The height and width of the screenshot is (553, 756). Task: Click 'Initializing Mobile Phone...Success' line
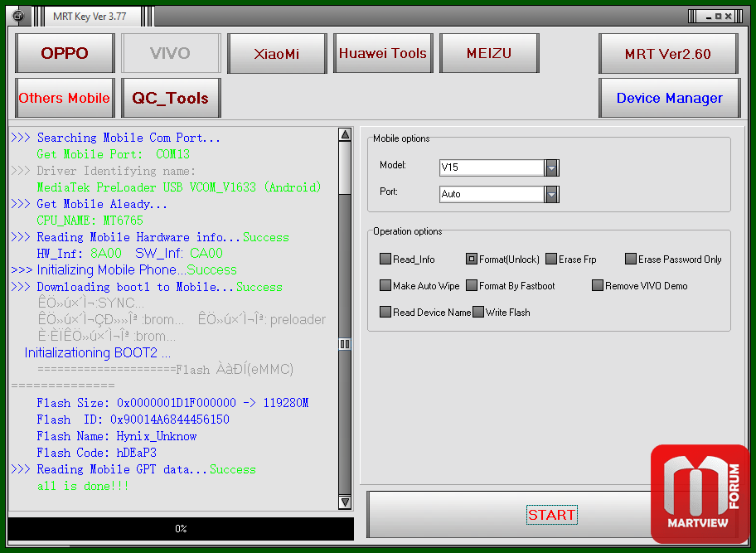124,270
